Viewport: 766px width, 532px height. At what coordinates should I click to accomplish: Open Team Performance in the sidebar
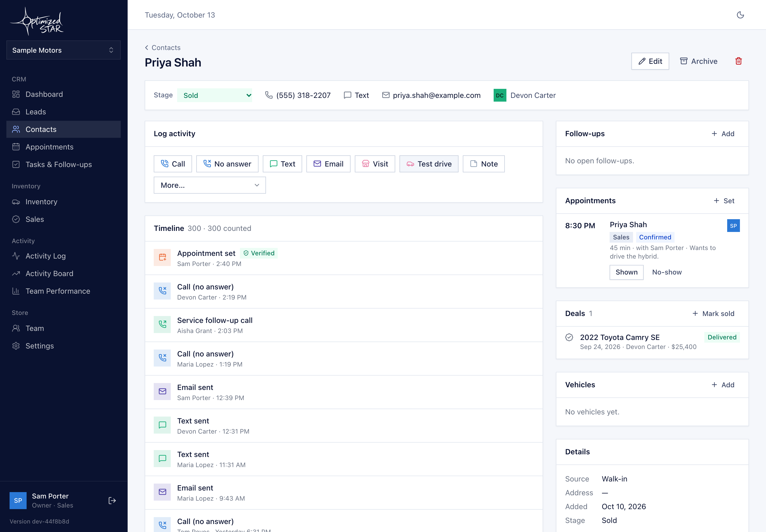pyautogui.click(x=63, y=291)
